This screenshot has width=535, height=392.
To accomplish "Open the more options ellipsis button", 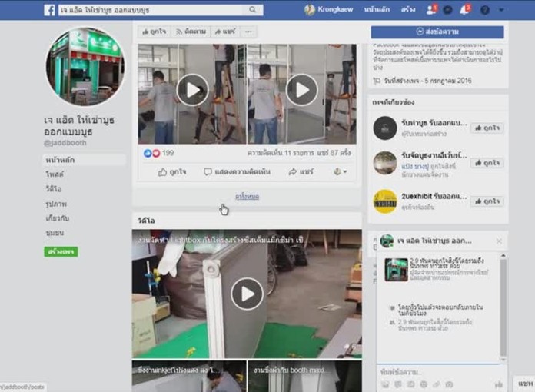I will pyautogui.click(x=248, y=32).
